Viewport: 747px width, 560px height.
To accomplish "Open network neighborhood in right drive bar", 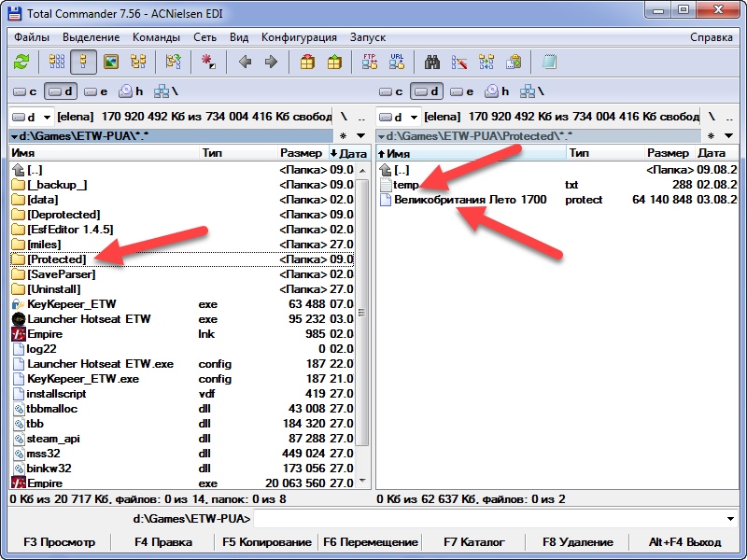I will (532, 91).
